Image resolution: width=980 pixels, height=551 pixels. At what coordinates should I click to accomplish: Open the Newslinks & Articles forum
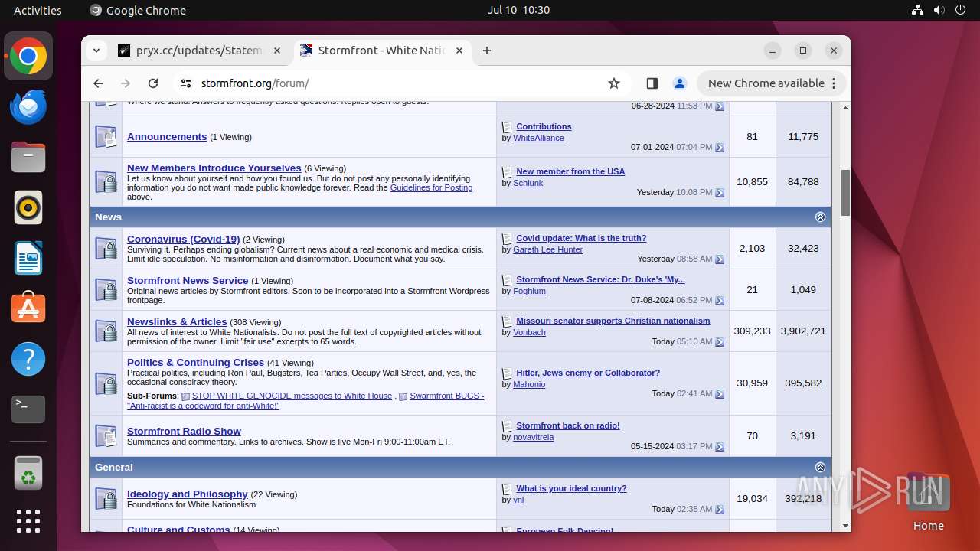coord(177,321)
